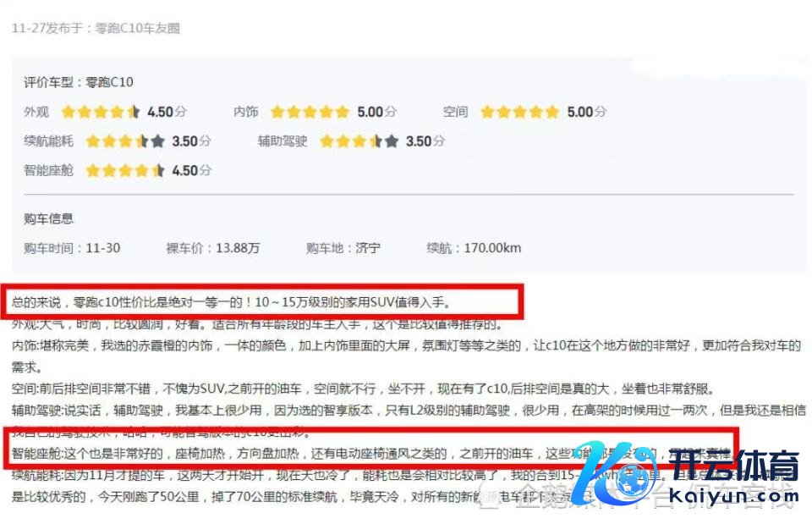Click the 空间 five-star rating
This screenshot has height=524, width=812.
click(519, 112)
